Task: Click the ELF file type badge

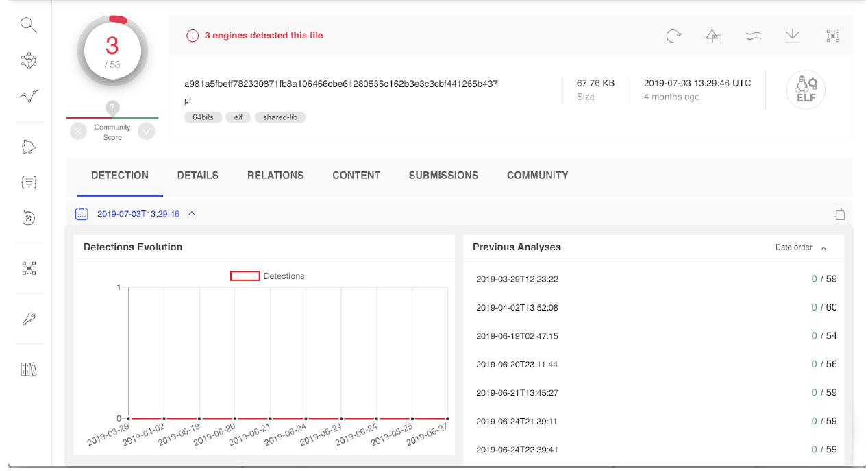Action: [805, 90]
